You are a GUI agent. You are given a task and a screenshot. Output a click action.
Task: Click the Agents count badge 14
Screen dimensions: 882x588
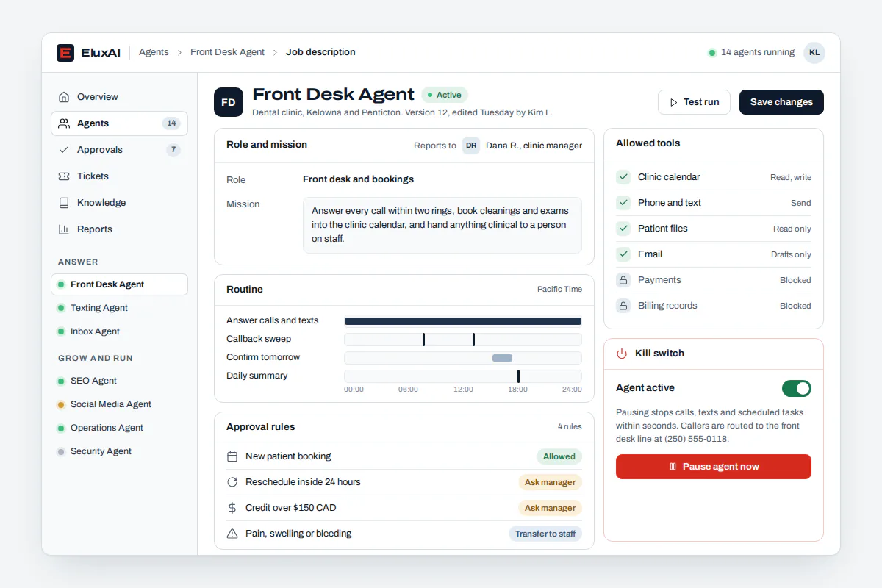(171, 123)
